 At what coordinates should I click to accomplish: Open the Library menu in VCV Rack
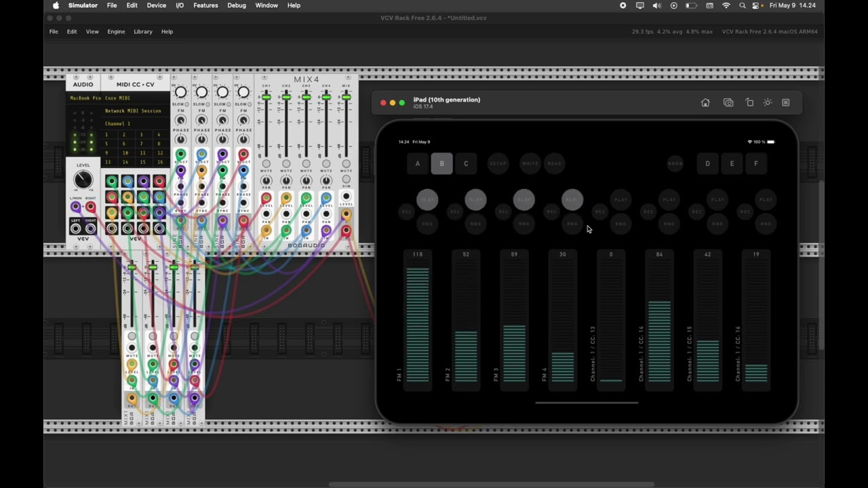point(143,32)
